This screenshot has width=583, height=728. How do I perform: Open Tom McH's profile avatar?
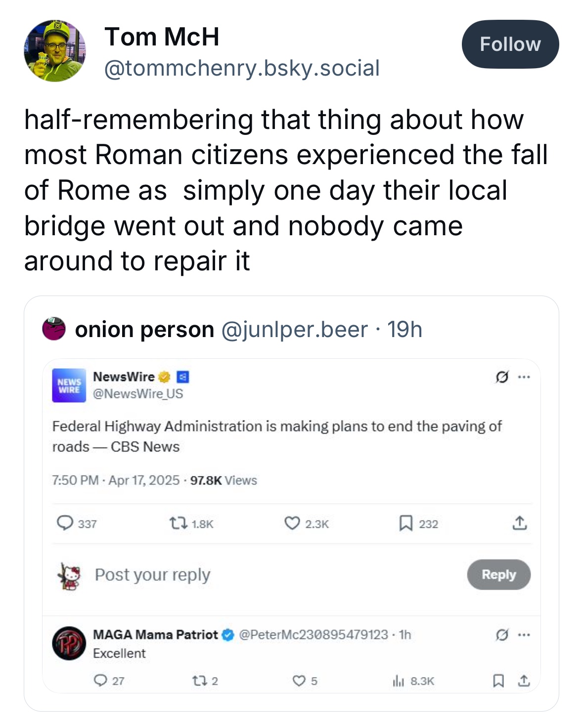coord(55,50)
